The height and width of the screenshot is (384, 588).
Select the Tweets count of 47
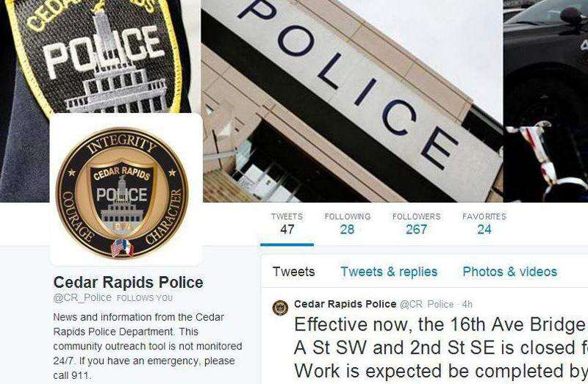coord(287,224)
